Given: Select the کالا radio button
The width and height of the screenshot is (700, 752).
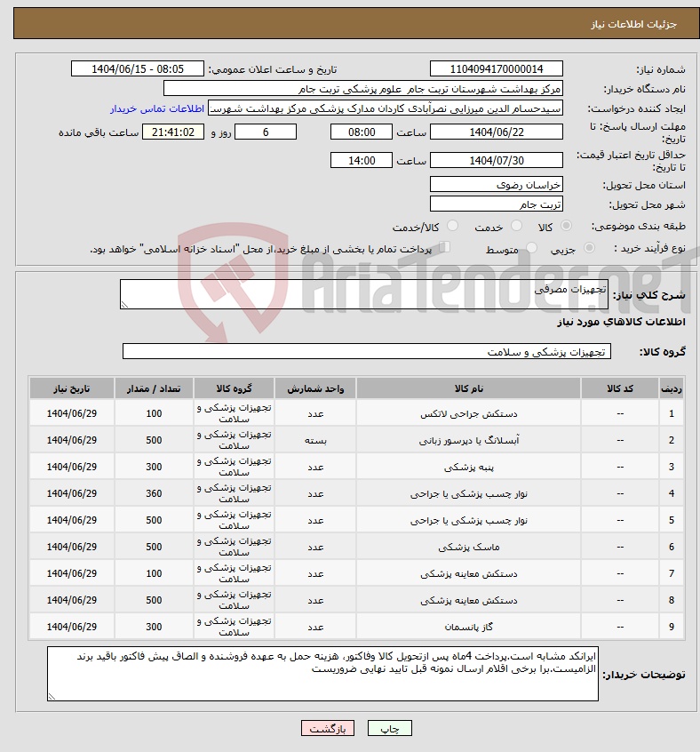Looking at the screenshot, I should 566,226.
